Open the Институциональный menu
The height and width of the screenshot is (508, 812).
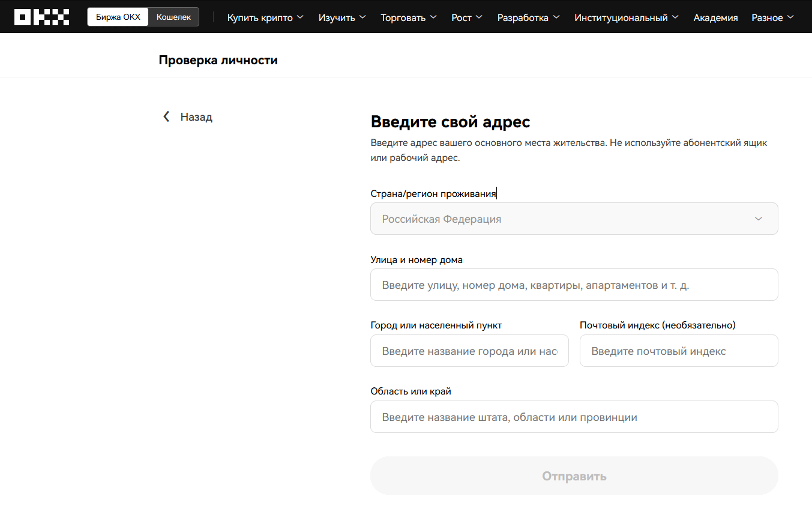tap(627, 17)
